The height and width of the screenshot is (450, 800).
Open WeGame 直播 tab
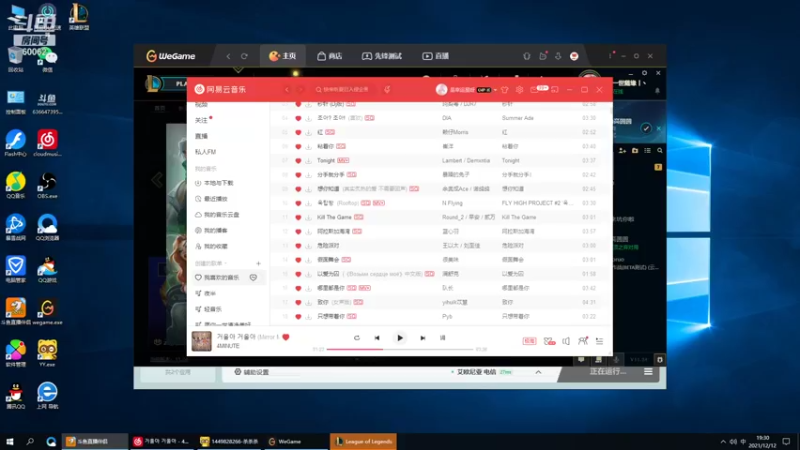click(435, 56)
